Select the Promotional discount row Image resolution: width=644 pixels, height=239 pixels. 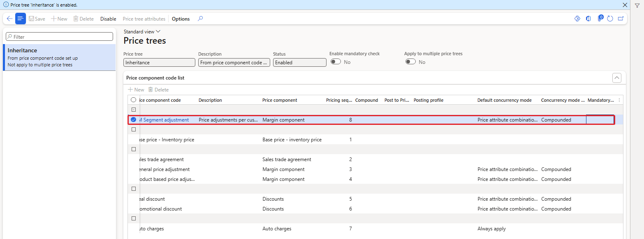(x=375, y=209)
